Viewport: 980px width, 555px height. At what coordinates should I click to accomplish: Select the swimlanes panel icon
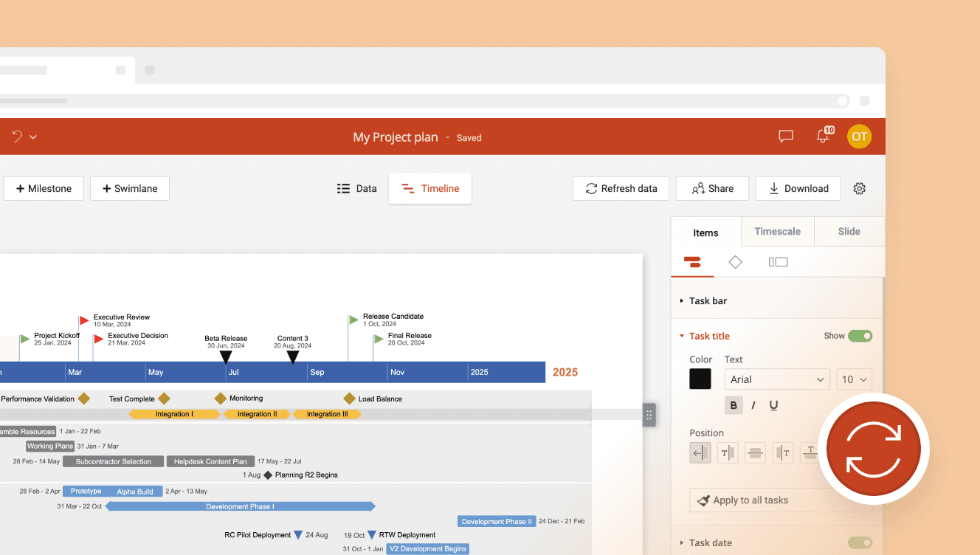779,262
